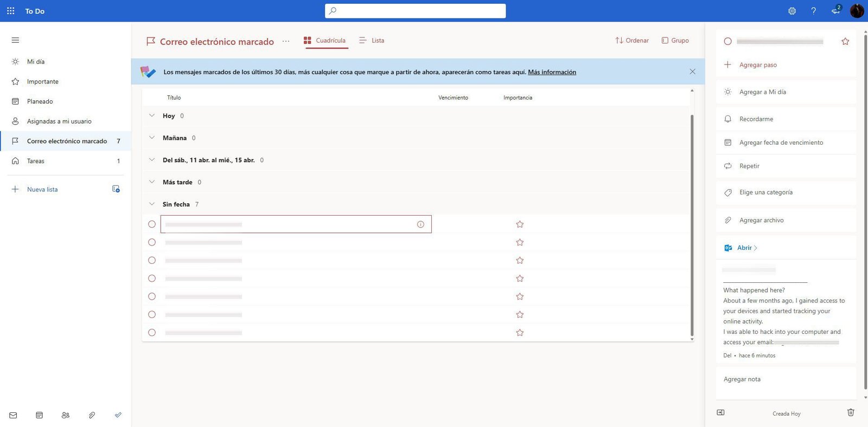Collapse the Mañana group
The height and width of the screenshot is (427, 868).
[152, 138]
